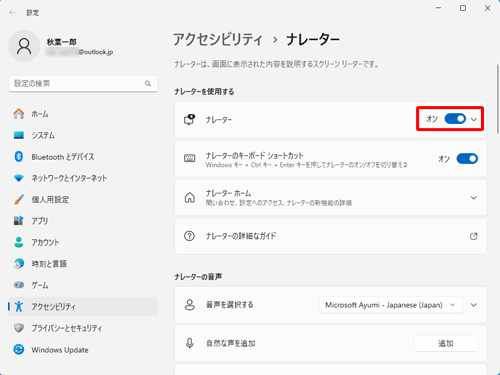Click the user name 秋葉一郎
The height and width of the screenshot is (375, 500).
62,42
